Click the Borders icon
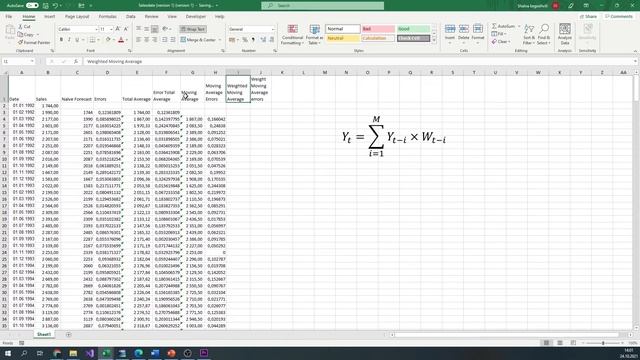The height and width of the screenshot is (360, 640). [x=92, y=40]
